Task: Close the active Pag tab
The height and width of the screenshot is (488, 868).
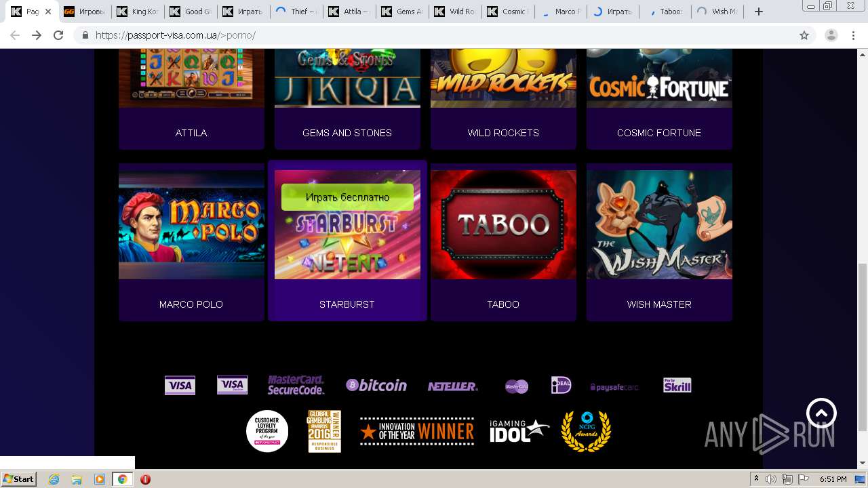Action: coord(48,12)
